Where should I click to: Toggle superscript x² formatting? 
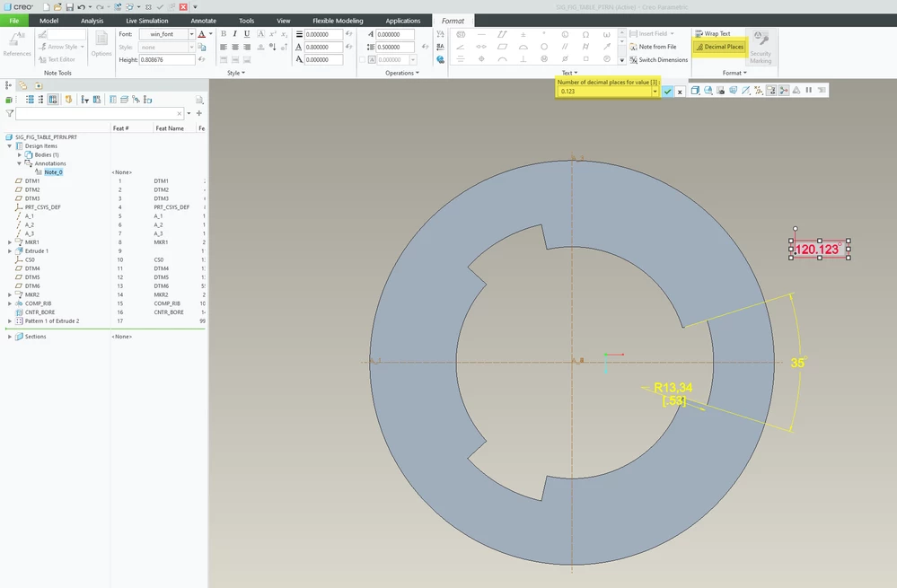tap(273, 34)
